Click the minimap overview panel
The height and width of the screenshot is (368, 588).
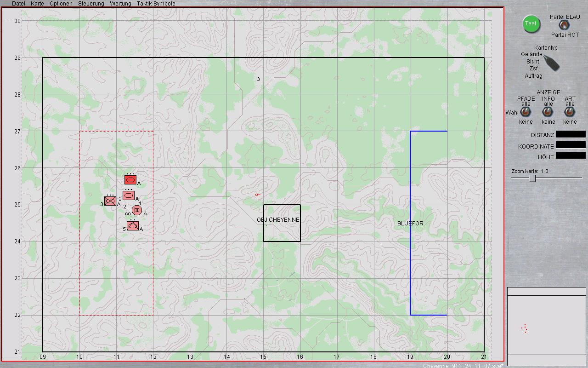(x=546, y=326)
